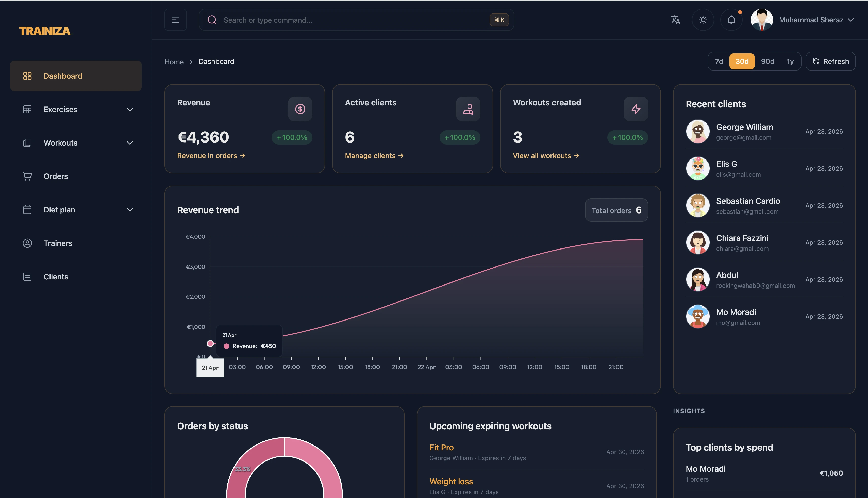Open Manage clients link

tap(374, 156)
